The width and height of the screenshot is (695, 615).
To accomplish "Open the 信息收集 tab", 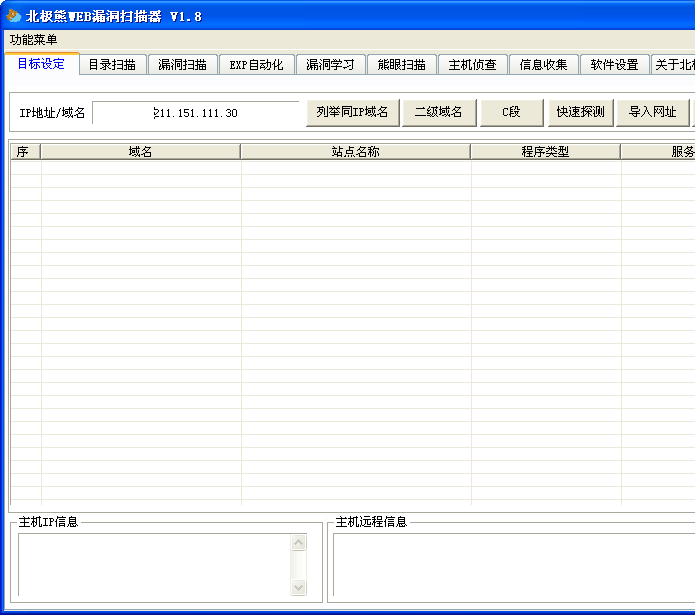I will pos(543,65).
